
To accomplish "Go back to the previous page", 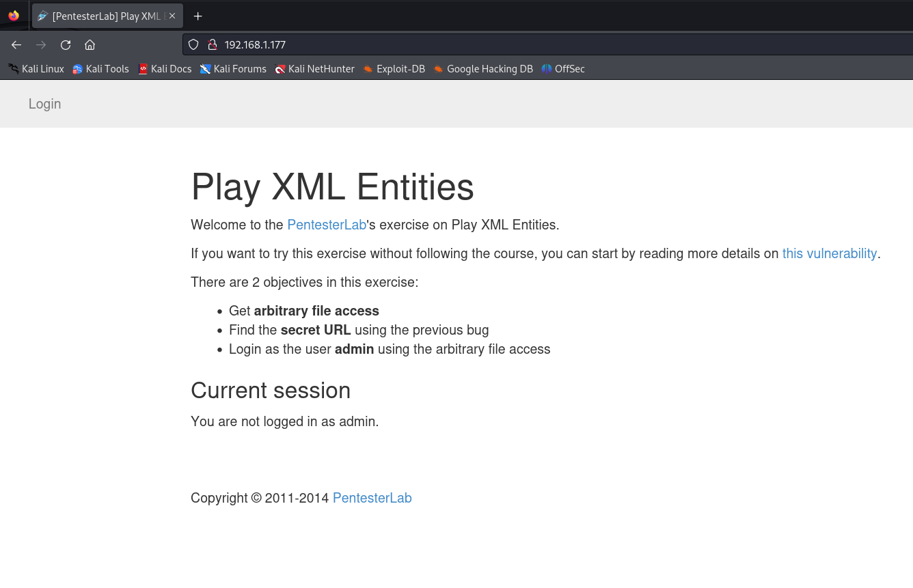I will pyautogui.click(x=16, y=45).
